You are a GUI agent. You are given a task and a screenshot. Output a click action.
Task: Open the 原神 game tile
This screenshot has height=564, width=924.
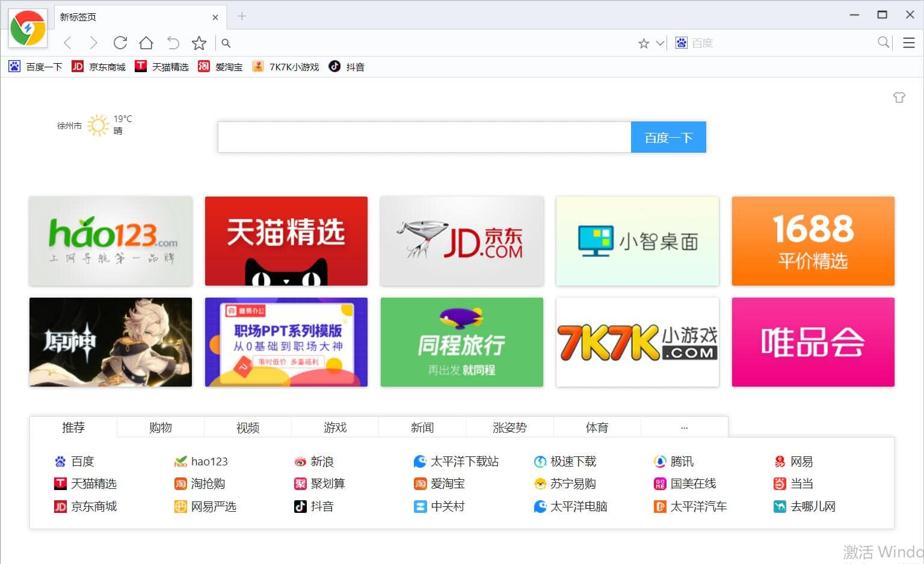(111, 342)
